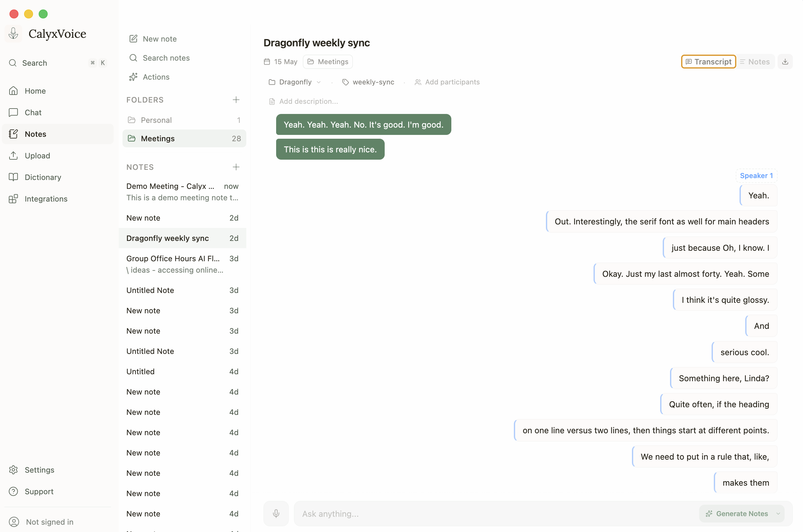Switch to the Notes tab

coord(755,62)
